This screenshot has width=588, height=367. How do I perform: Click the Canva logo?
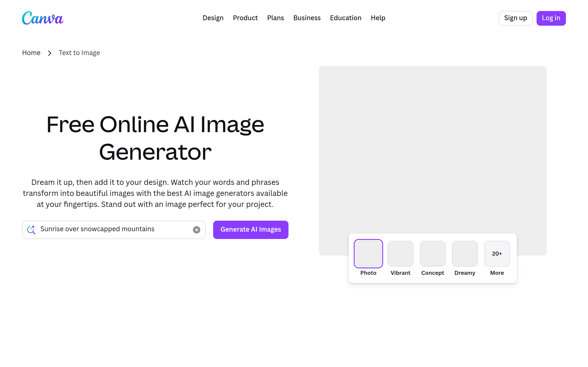(42, 18)
